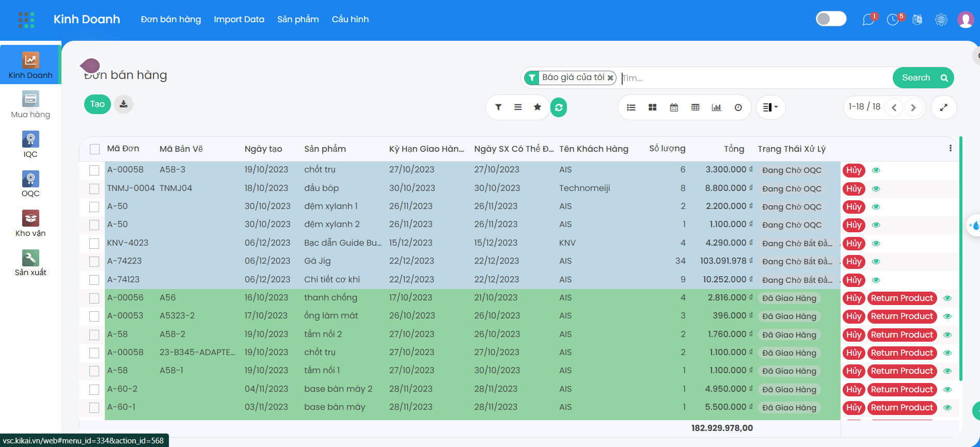Open the Kho vận warehouse module
980x447 pixels.
tap(30, 223)
